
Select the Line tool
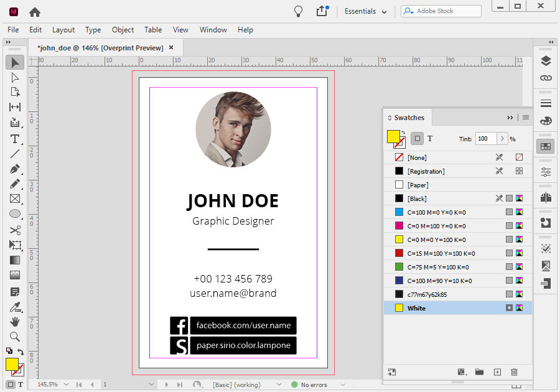[15, 154]
